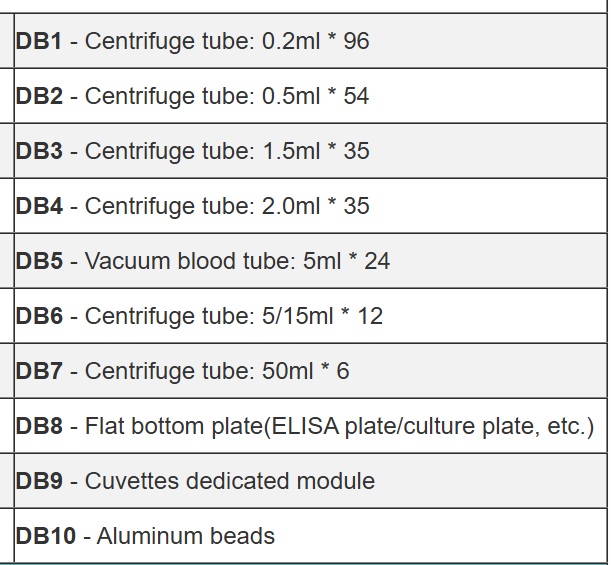
Task: Select the 'Centrifuge tube: 1.5ml * 35' text
Action: click(x=227, y=151)
